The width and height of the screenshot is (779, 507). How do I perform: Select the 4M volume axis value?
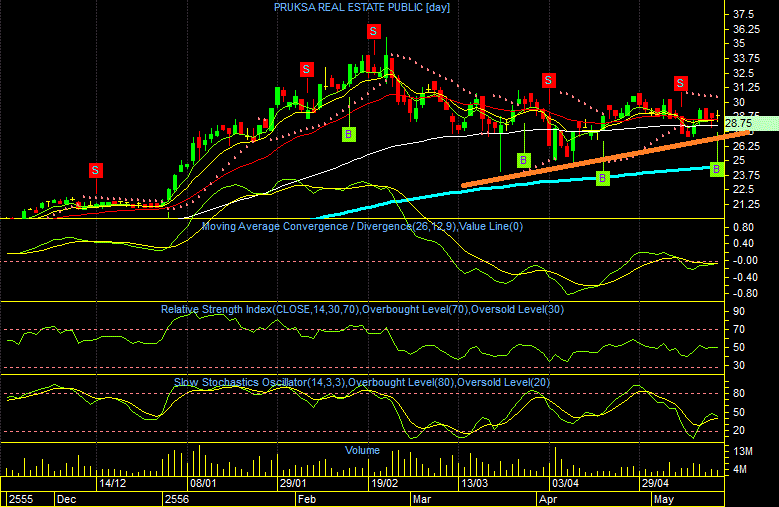point(740,469)
